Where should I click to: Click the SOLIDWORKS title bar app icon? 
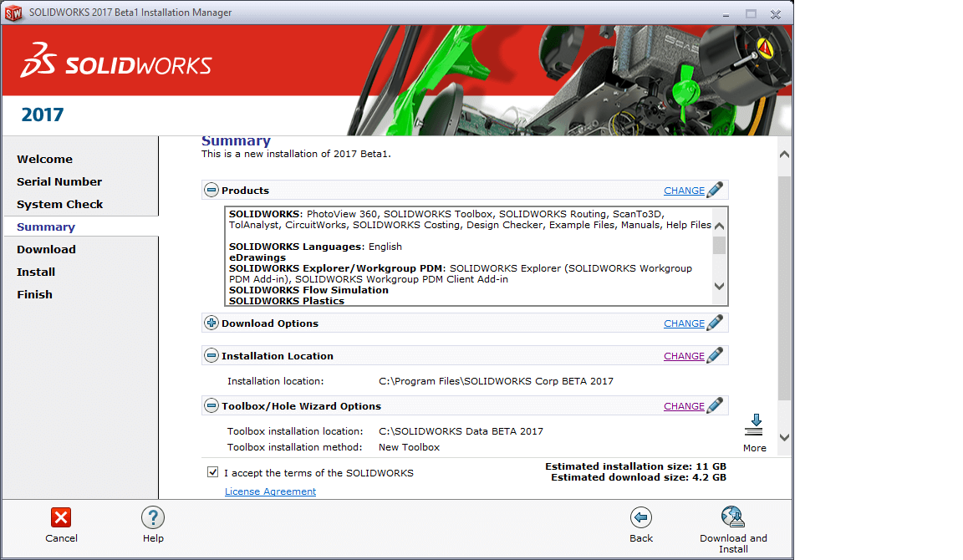click(13, 13)
